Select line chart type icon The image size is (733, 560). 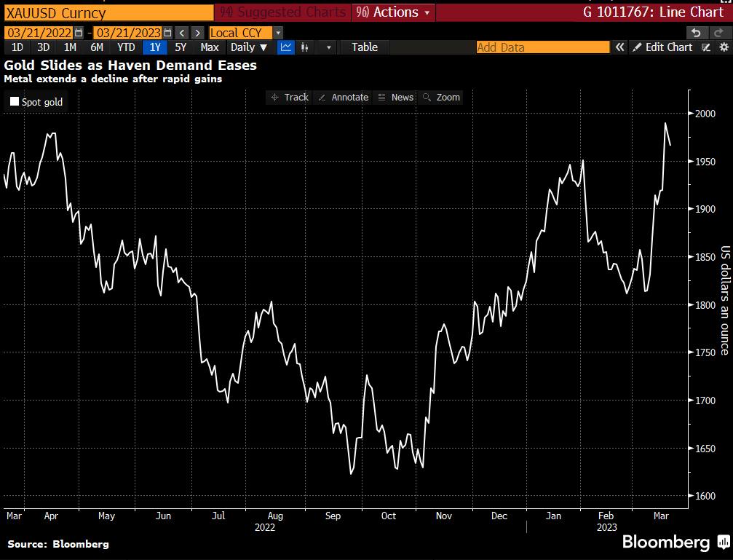click(x=285, y=47)
